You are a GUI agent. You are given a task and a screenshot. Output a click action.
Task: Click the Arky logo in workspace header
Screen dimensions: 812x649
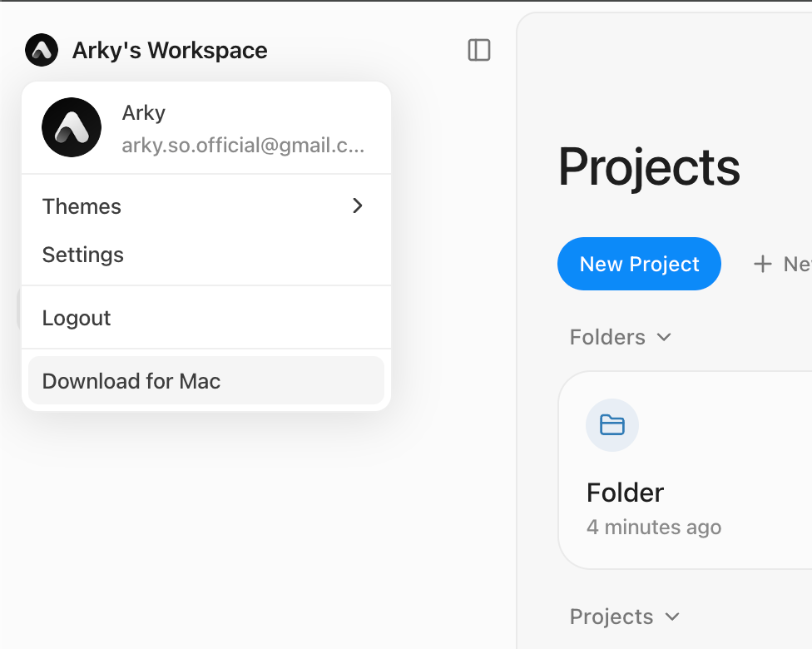[42, 51]
